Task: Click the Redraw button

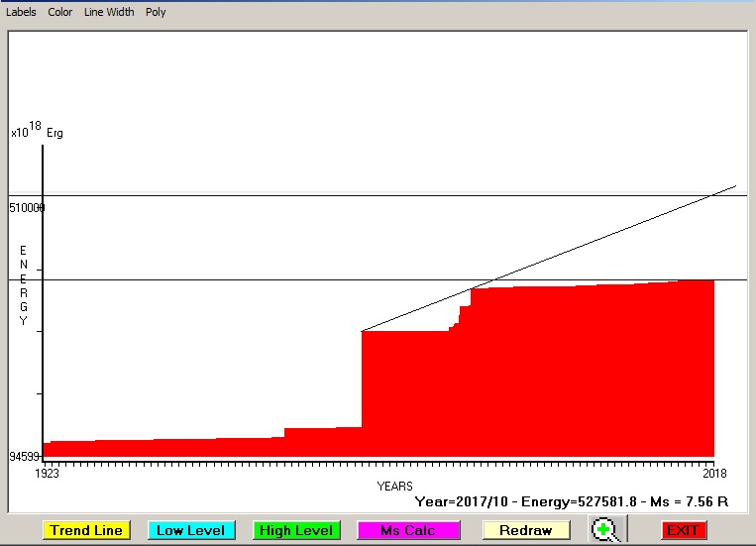Action: 525,530
